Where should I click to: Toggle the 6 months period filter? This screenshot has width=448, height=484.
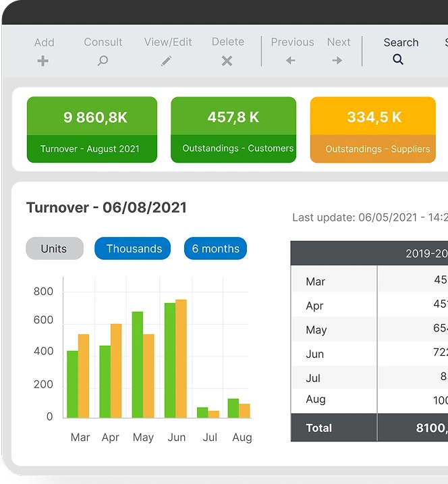[x=215, y=248]
